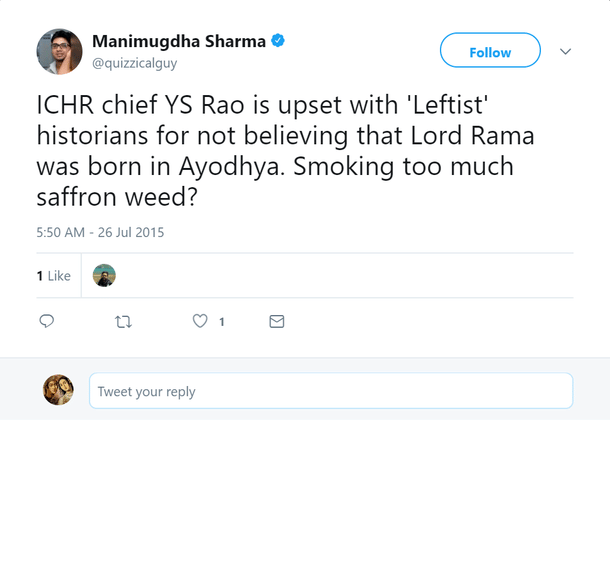The image size is (610, 577).
Task: Open Manimugdha Sharma's profile picture
Action: [59, 51]
